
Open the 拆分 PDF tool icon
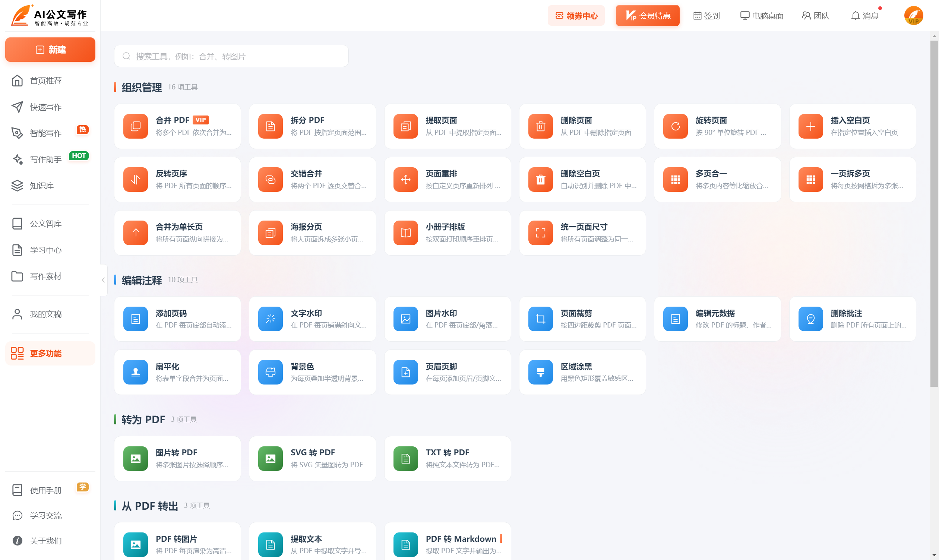[x=270, y=126]
